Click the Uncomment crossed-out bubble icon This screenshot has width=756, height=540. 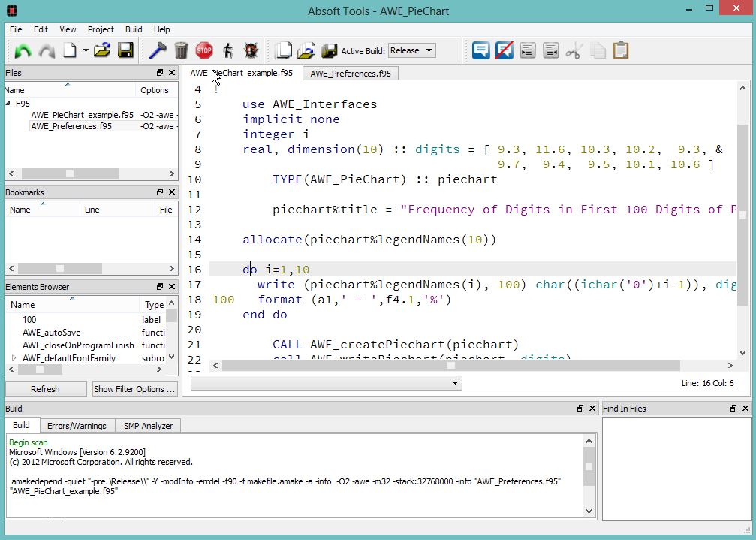click(505, 51)
